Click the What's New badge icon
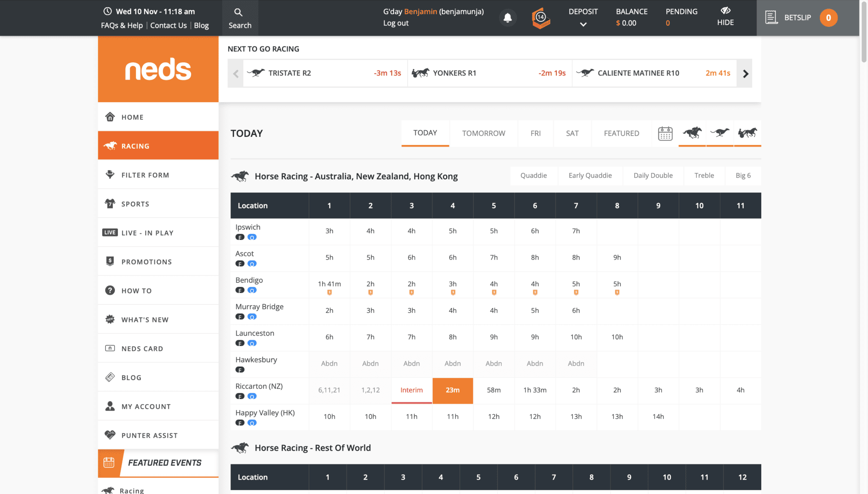868x494 pixels. click(110, 319)
